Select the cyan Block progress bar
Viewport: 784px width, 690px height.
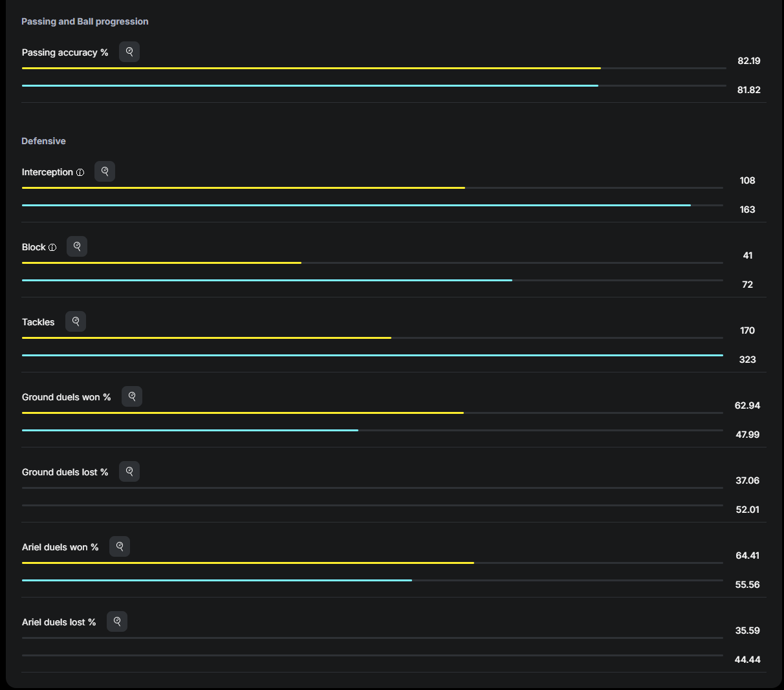click(x=267, y=280)
